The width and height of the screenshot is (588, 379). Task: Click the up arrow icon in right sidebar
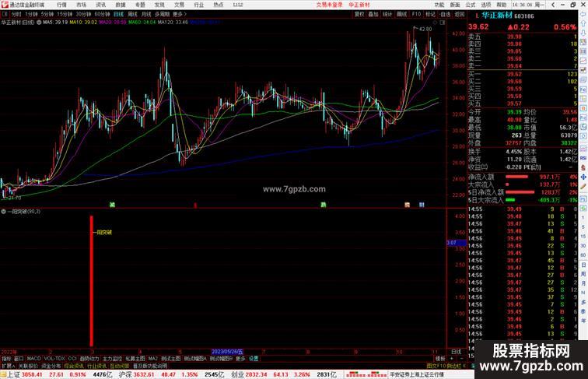(x=583, y=23)
